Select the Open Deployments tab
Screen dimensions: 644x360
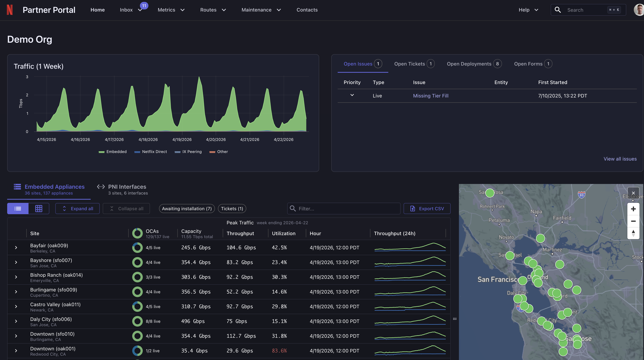pyautogui.click(x=474, y=64)
